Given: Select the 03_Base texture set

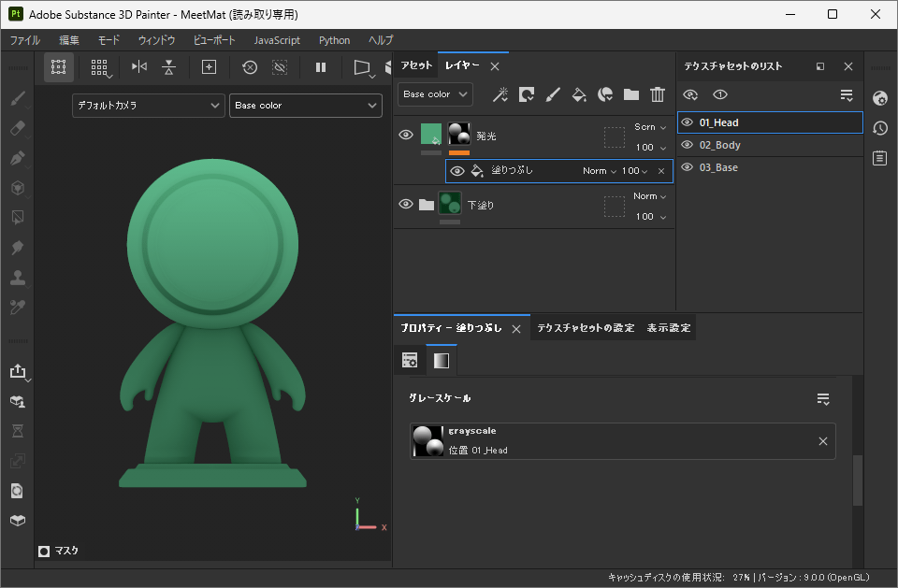Looking at the screenshot, I should (719, 167).
